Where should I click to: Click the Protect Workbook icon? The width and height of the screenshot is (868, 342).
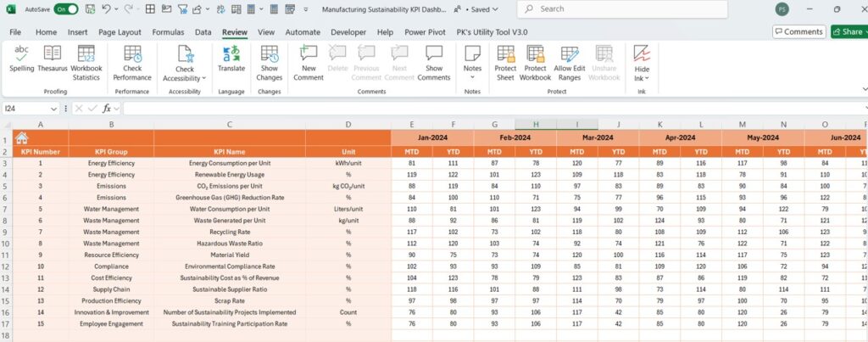536,53
